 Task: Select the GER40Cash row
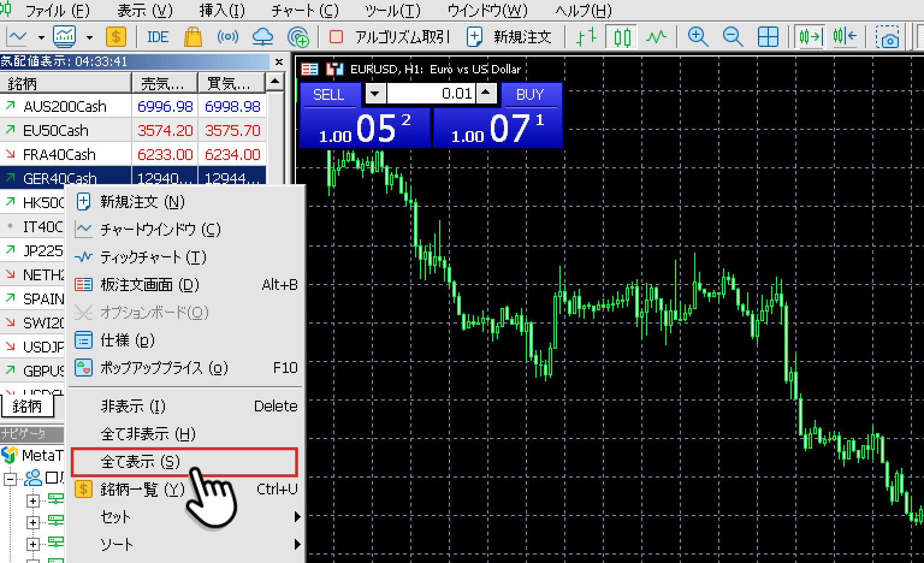132,177
